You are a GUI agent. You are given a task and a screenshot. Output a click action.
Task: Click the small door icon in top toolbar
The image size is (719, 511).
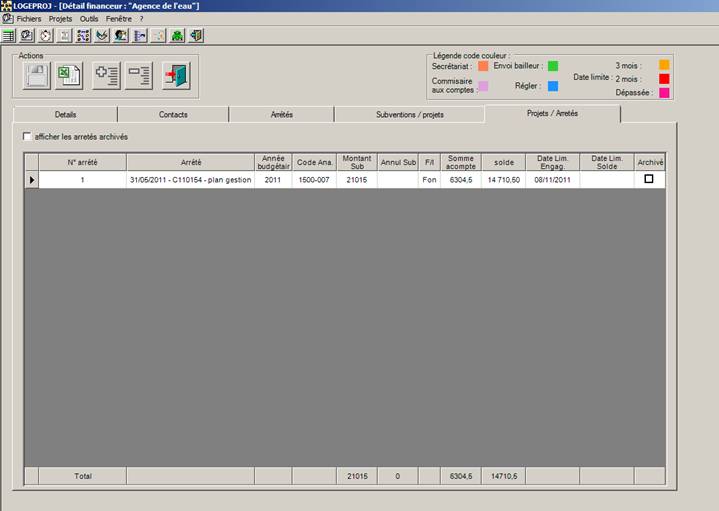coord(196,36)
